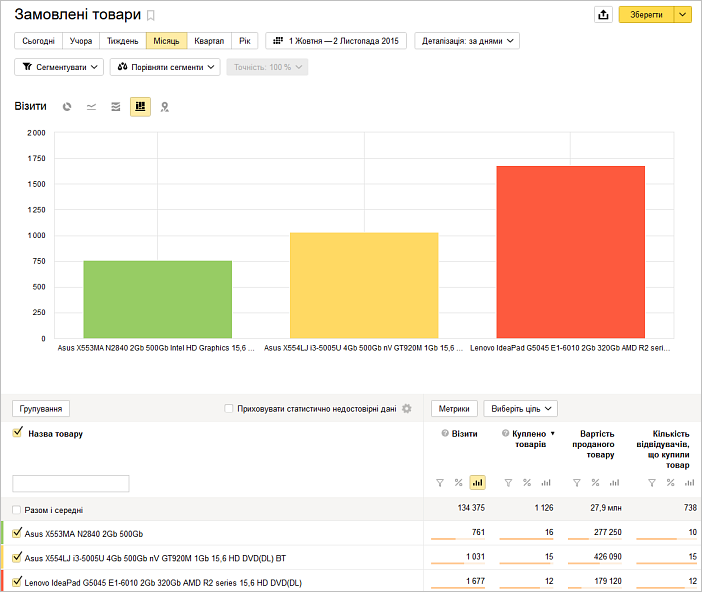This screenshot has width=702, height=592.
Task: Enable Приховувати статистично недостовірні дані checkbox
Action: pyautogui.click(x=228, y=408)
